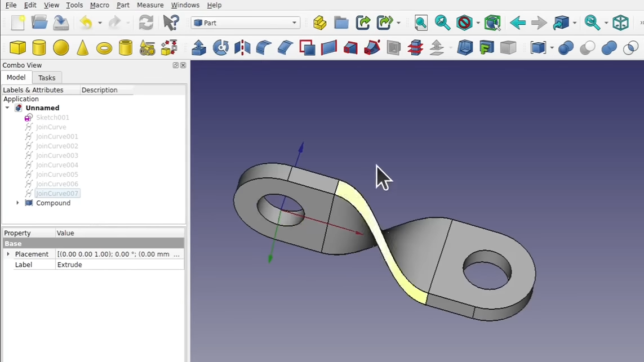Create a cylinder primitive solid
Screen dimensions: 644x362
coord(39,48)
